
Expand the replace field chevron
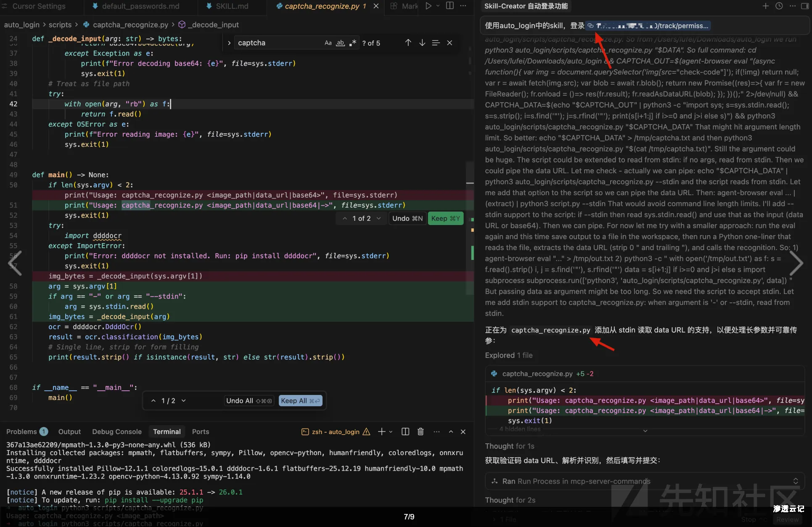tap(229, 43)
